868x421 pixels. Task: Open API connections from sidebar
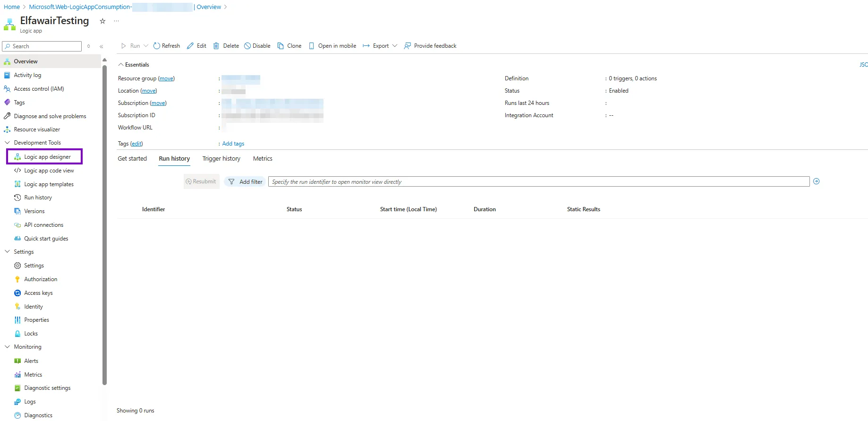coord(43,225)
